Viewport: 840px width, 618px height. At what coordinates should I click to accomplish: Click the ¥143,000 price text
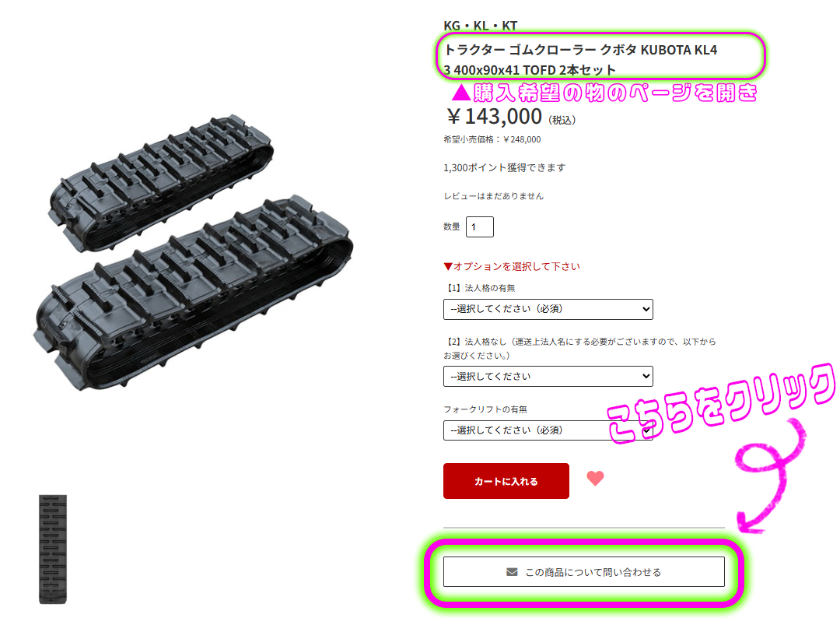tap(495, 116)
